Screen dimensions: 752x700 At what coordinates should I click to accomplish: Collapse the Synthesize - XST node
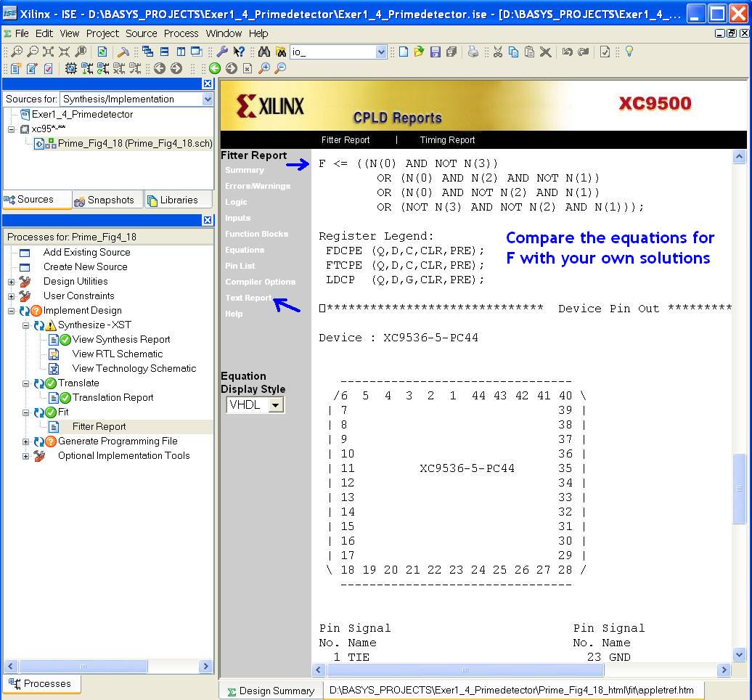(26, 325)
